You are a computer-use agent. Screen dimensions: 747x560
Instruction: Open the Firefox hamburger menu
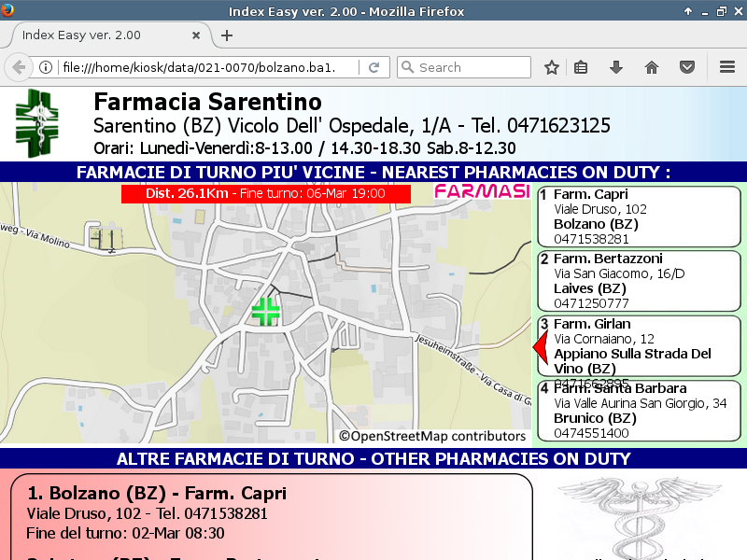coord(727,67)
